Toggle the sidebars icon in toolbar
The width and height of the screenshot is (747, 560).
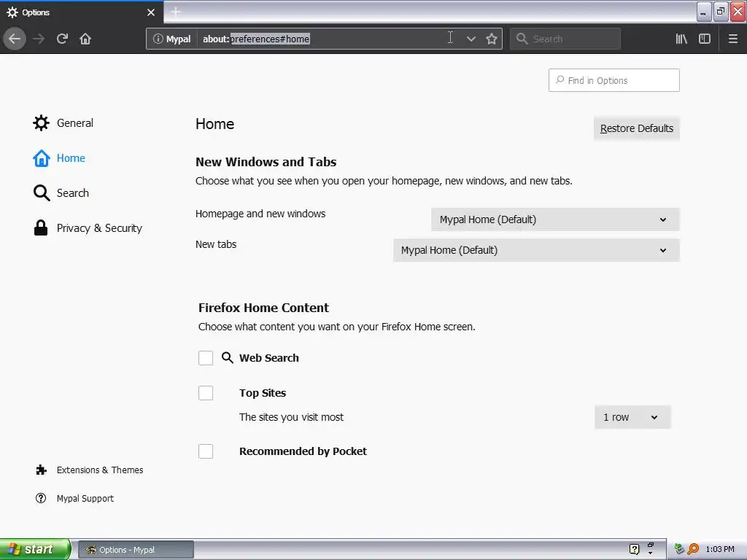pos(705,39)
